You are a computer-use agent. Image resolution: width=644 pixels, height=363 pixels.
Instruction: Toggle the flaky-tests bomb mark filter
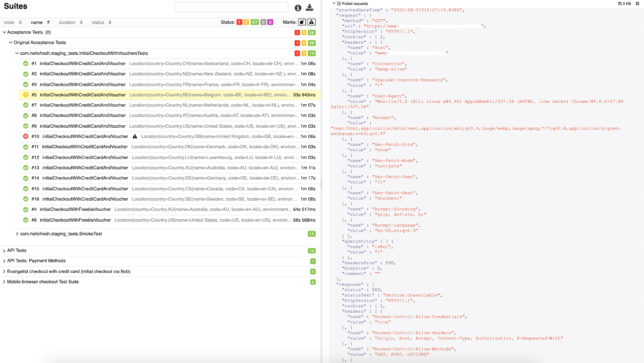coord(302,22)
